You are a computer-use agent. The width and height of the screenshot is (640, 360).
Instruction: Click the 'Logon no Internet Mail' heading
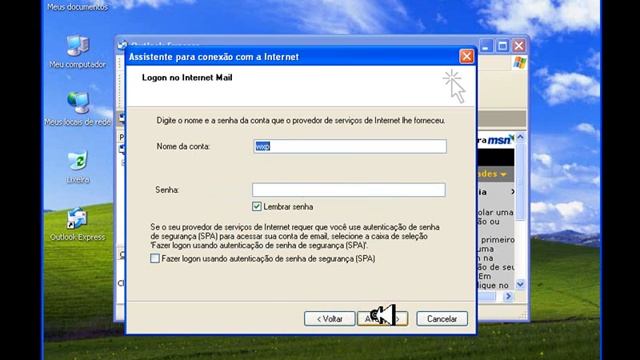point(187,78)
